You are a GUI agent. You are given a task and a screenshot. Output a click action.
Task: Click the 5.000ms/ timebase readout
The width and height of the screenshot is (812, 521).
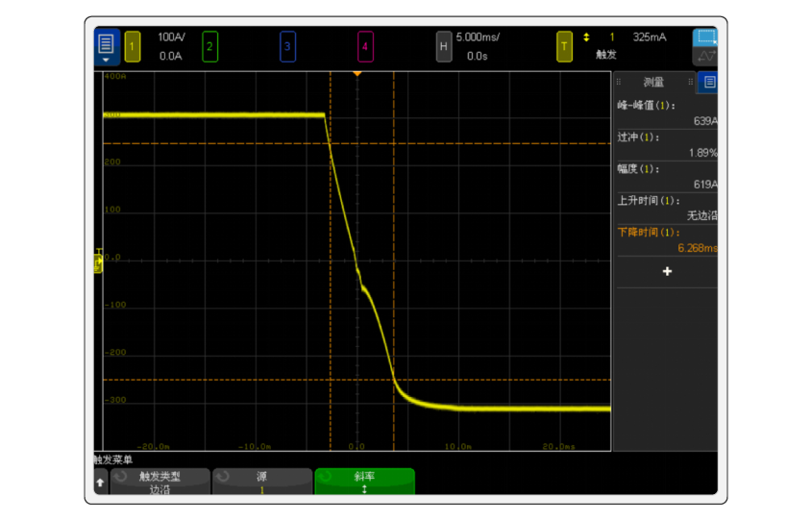coord(478,37)
